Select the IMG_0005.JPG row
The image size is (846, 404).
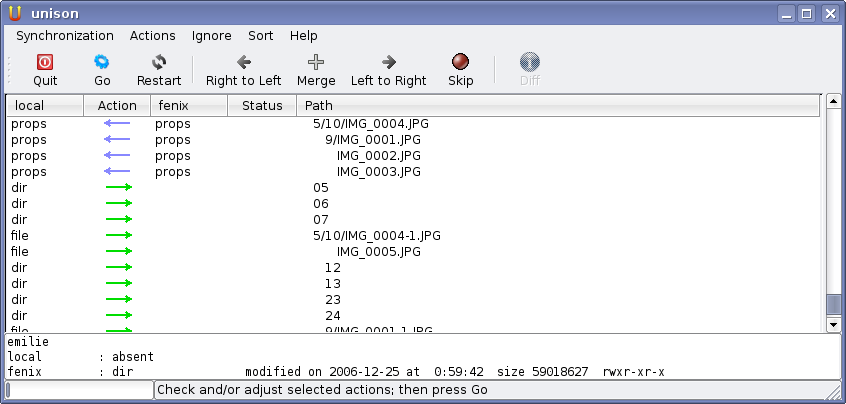413,252
